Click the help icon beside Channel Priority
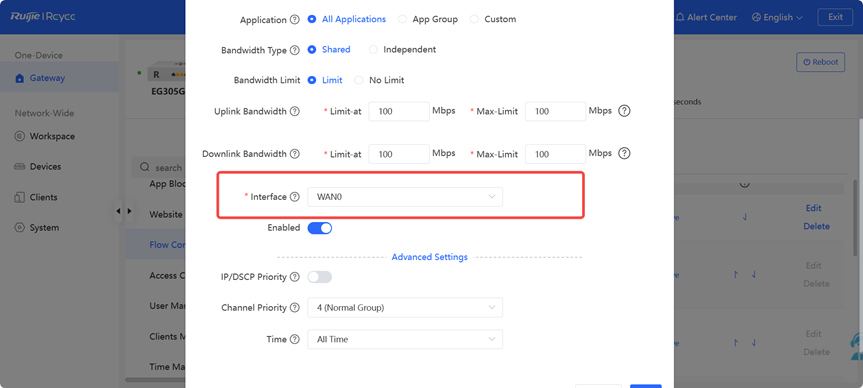 294,308
